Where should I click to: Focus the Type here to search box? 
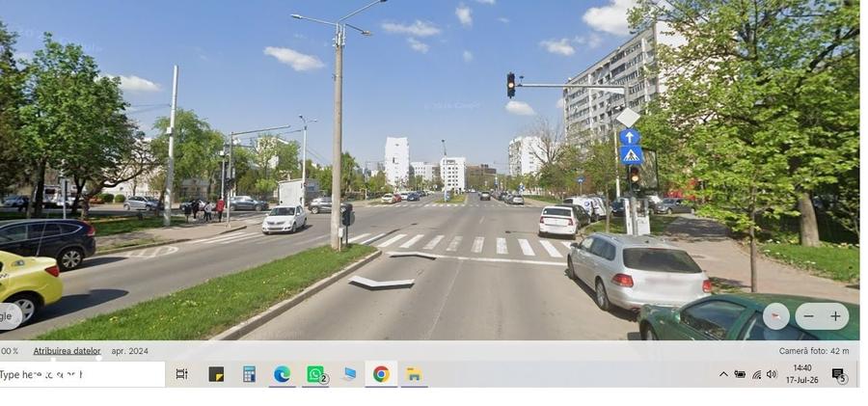pyautogui.click(x=82, y=374)
